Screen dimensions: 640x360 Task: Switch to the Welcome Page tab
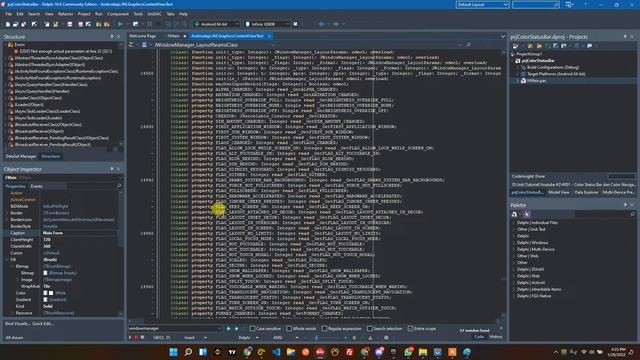(142, 36)
